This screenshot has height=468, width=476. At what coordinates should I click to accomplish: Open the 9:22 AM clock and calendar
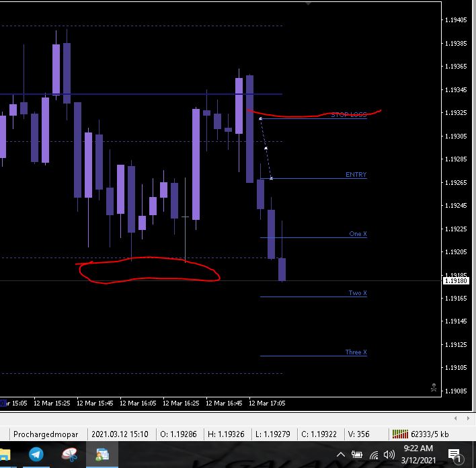(x=418, y=454)
